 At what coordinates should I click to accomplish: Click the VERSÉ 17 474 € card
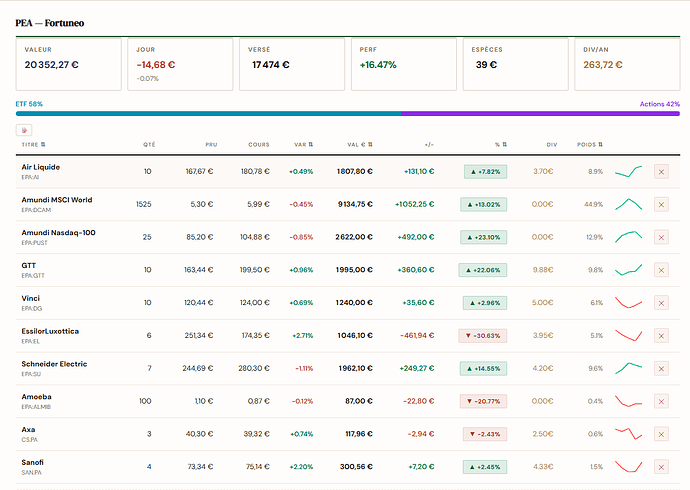tap(292, 64)
